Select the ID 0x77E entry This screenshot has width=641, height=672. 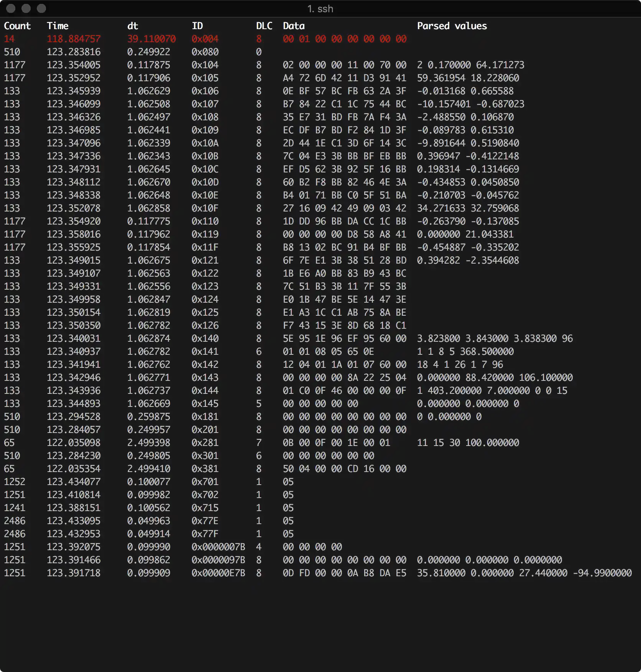tap(205, 521)
